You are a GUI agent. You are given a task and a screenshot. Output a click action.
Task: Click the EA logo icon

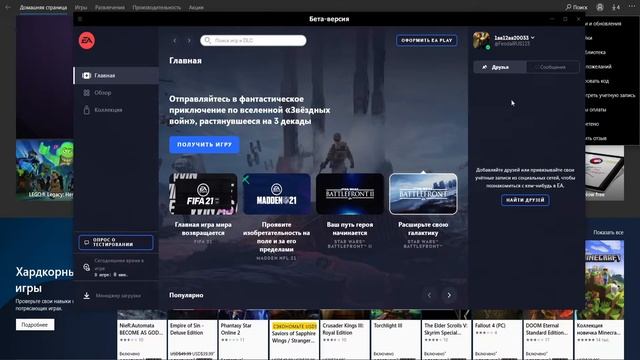tap(87, 40)
